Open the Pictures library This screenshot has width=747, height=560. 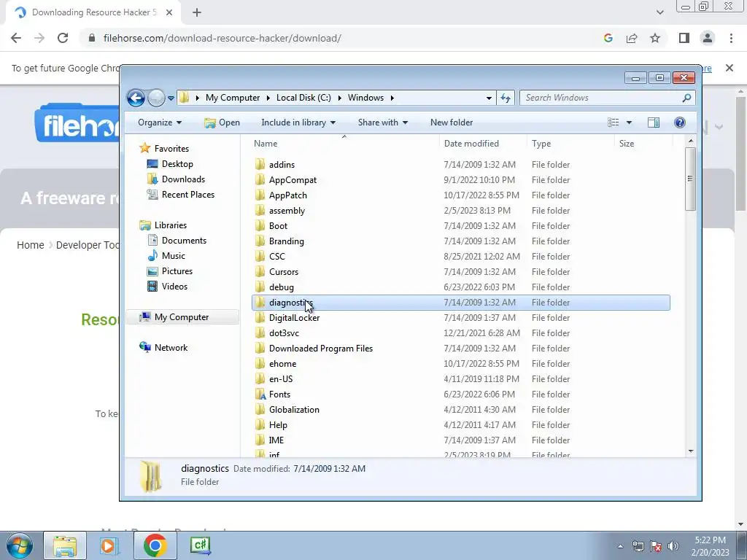pyautogui.click(x=177, y=271)
